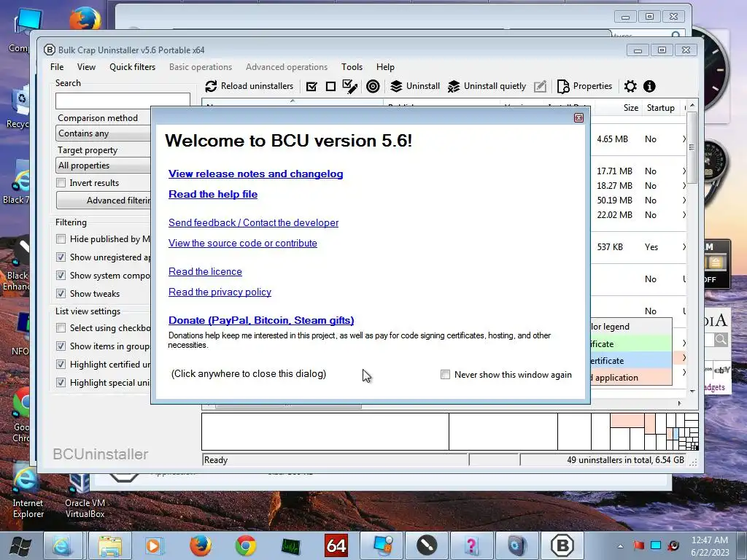This screenshot has height=560, width=747.
Task: Toggle Hide published by Microsoft checkbox
Action: [x=61, y=239]
